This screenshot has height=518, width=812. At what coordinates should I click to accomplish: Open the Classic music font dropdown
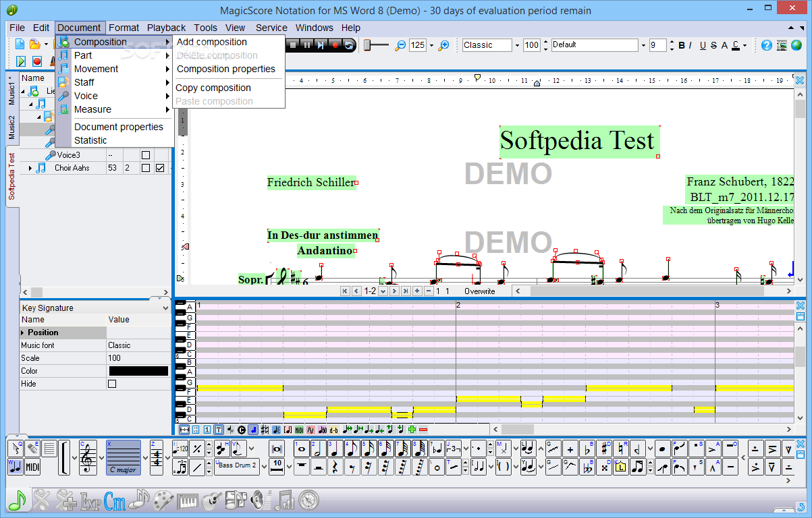[x=517, y=45]
